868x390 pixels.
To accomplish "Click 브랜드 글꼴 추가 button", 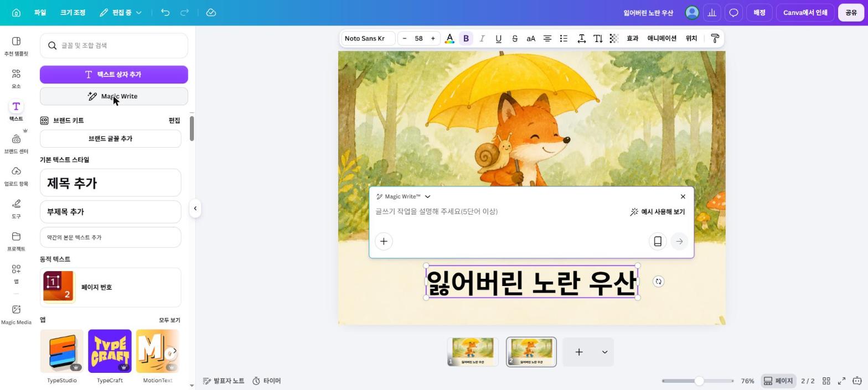I will point(110,138).
